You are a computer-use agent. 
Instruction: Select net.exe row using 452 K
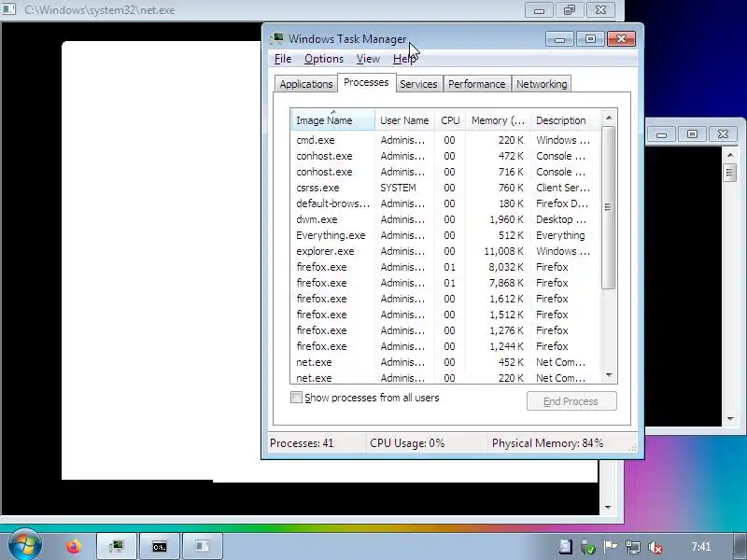pos(445,362)
